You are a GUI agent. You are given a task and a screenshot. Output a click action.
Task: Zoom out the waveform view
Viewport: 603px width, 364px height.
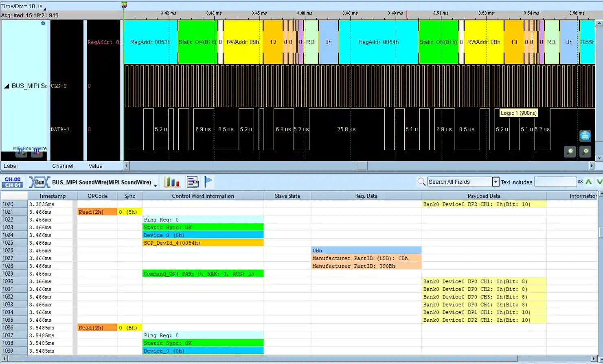pos(570,151)
